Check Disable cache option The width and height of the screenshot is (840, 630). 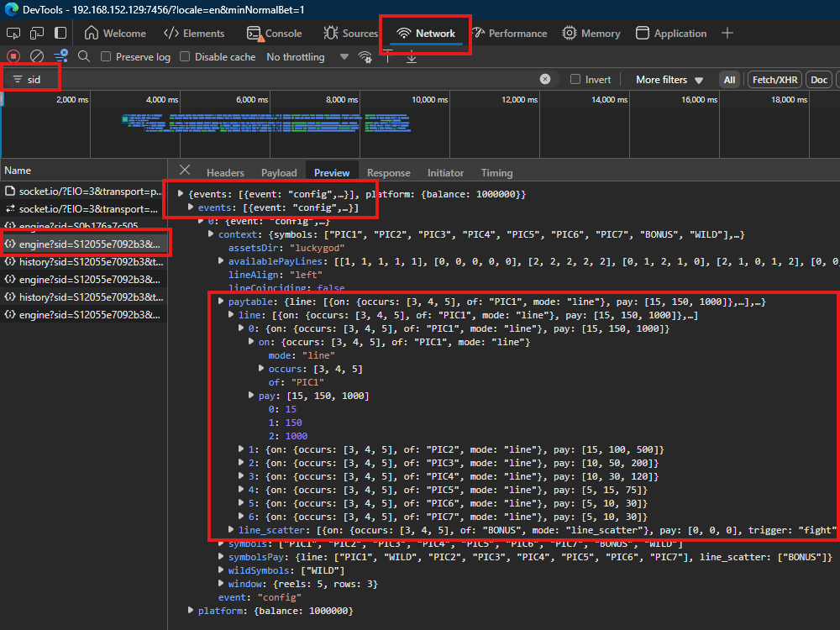(x=185, y=57)
